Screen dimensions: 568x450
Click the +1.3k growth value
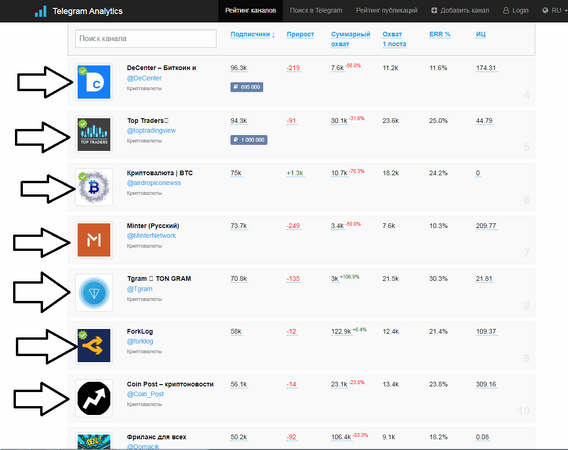(295, 173)
